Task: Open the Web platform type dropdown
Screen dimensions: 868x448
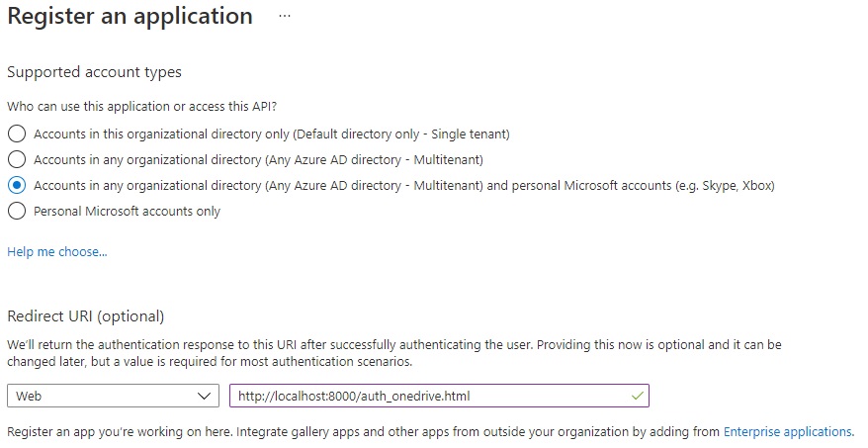Action: point(113,396)
